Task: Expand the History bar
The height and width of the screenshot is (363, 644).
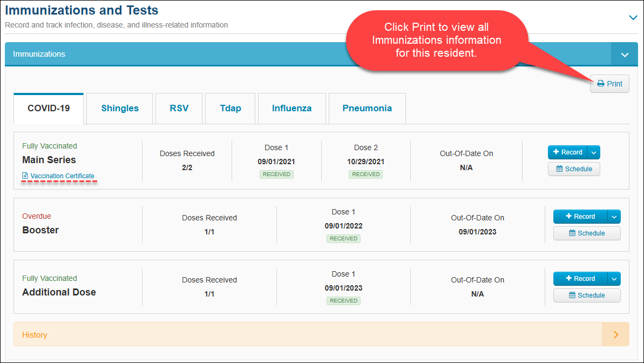Action: (x=321, y=334)
